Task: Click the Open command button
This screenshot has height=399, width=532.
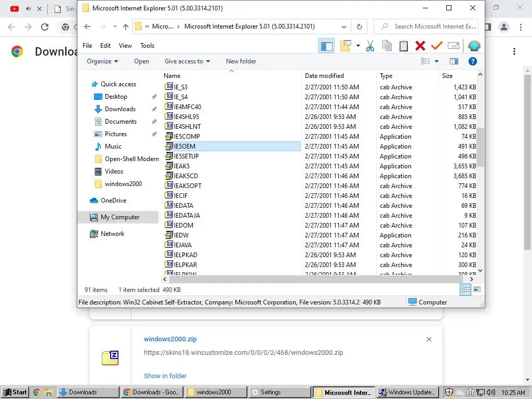Action: 141,61
